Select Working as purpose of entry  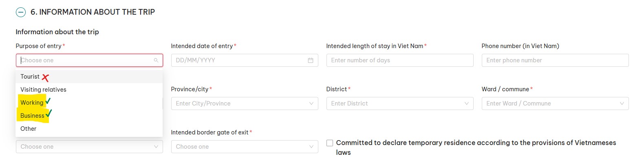(x=32, y=103)
